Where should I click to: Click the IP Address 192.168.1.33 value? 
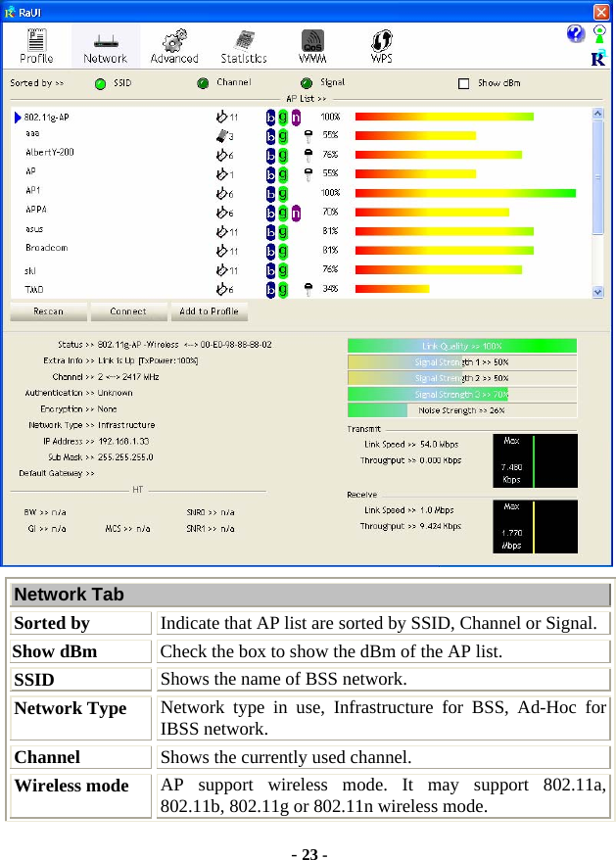coord(123,441)
